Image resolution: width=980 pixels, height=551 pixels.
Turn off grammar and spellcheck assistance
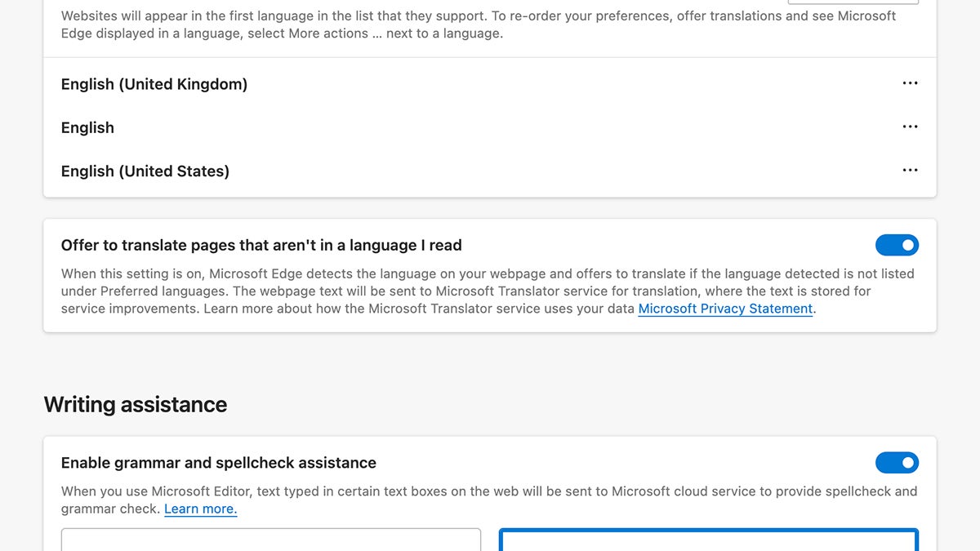pos(897,463)
